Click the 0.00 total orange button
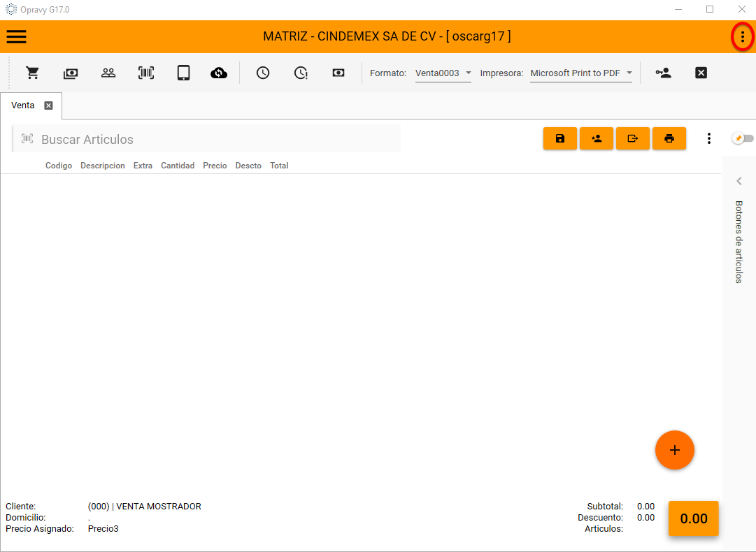Viewport: 756px width, 552px height. click(x=693, y=518)
